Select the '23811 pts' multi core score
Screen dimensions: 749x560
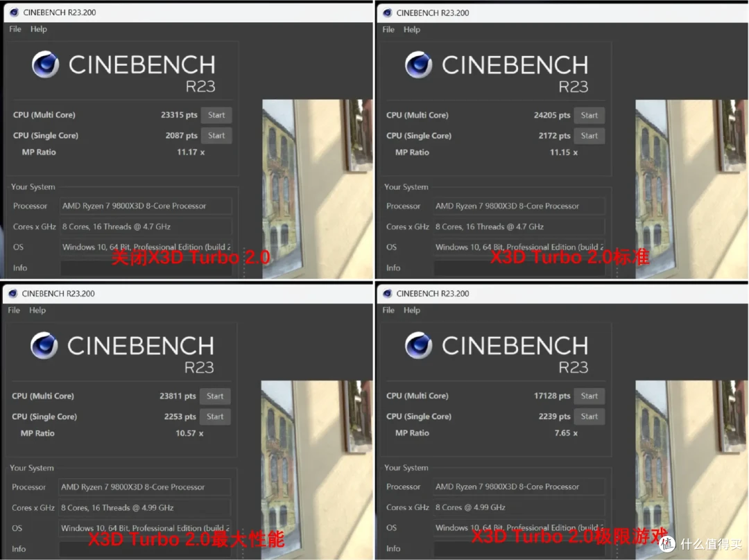coord(178,396)
